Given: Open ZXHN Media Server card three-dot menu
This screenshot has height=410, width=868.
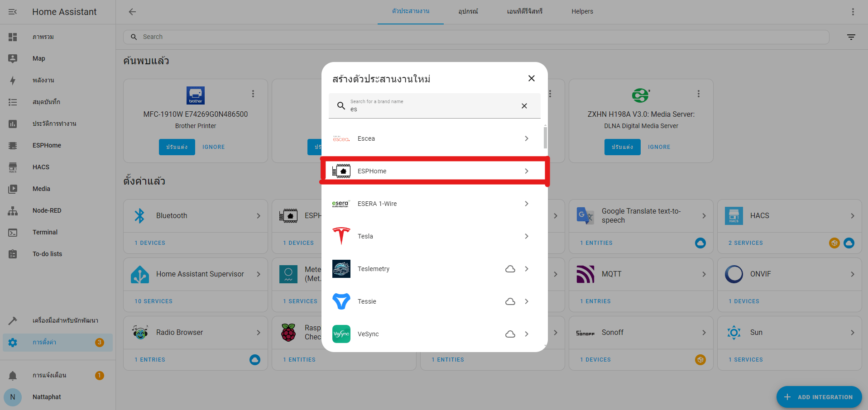Looking at the screenshot, I should 699,94.
